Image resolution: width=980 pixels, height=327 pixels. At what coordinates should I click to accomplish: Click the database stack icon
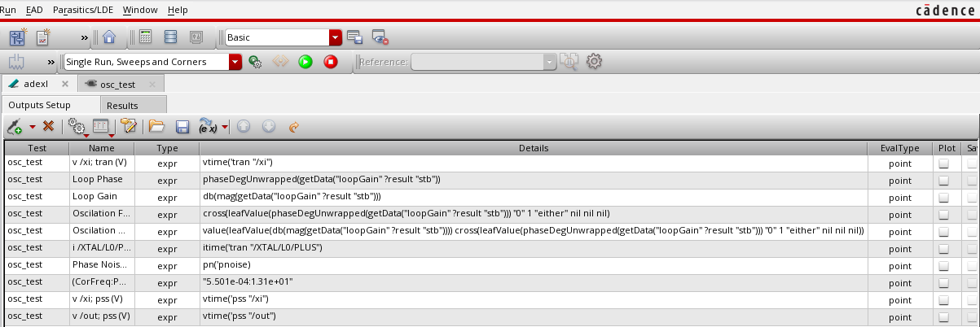[171, 37]
